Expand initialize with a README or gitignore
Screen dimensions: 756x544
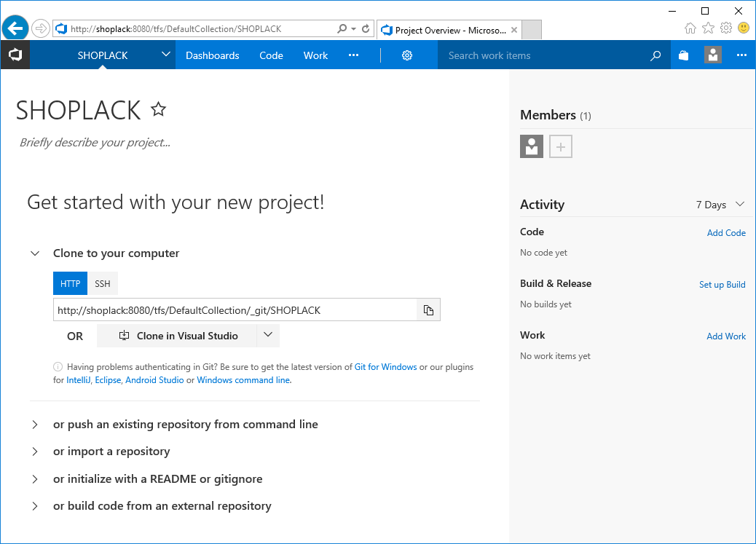coord(35,479)
